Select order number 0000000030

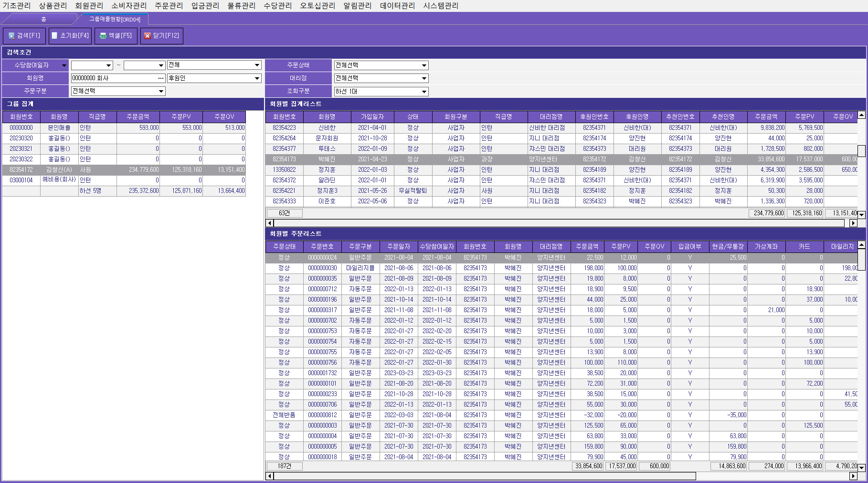click(x=322, y=268)
